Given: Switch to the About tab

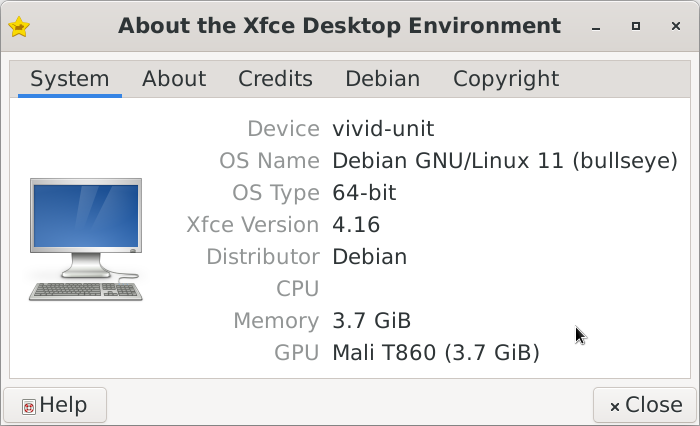Looking at the screenshot, I should pos(174,79).
